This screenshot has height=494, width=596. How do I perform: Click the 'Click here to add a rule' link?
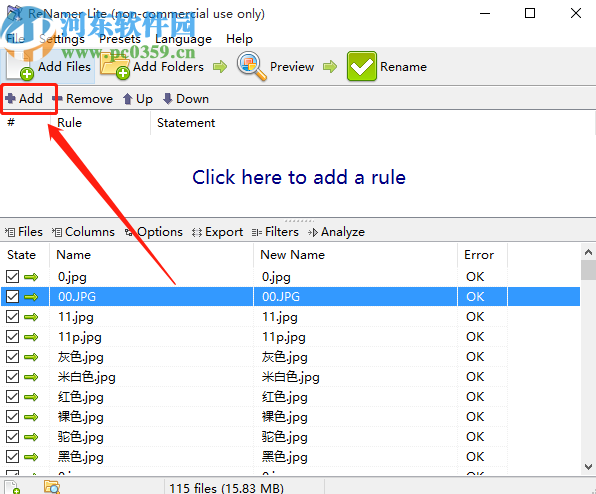pos(299,177)
